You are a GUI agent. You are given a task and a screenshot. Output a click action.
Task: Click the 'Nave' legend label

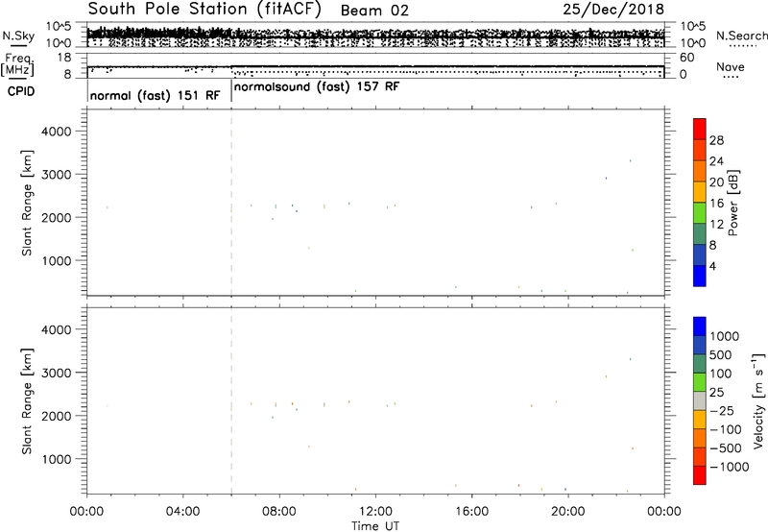pos(730,67)
